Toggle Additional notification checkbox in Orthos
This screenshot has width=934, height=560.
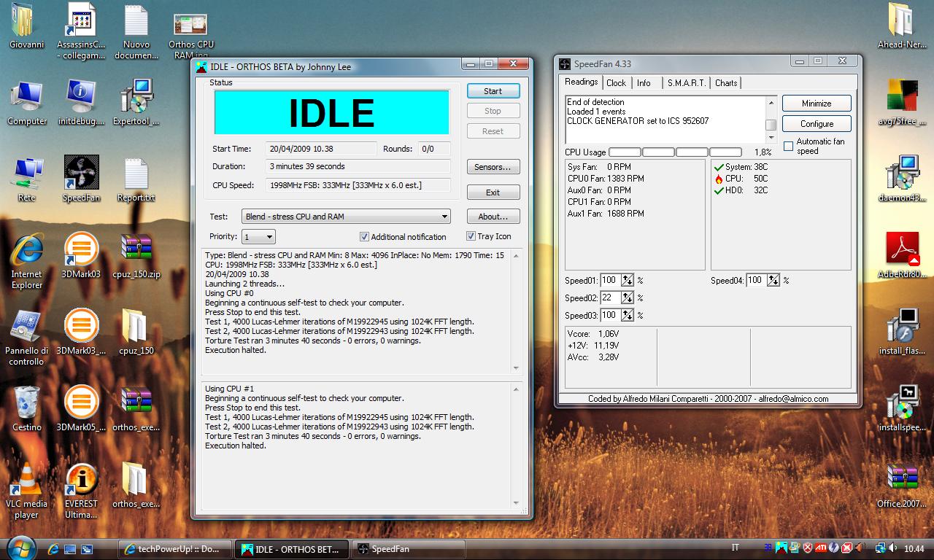(364, 237)
